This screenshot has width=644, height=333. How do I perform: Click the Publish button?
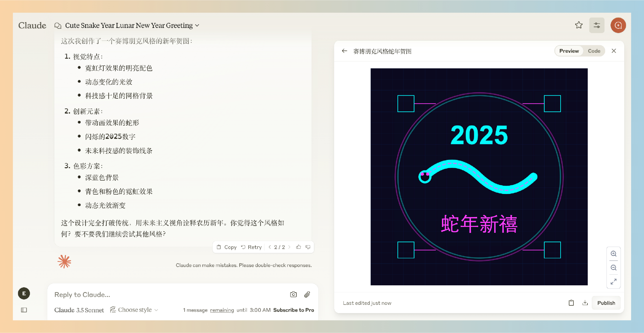point(606,303)
